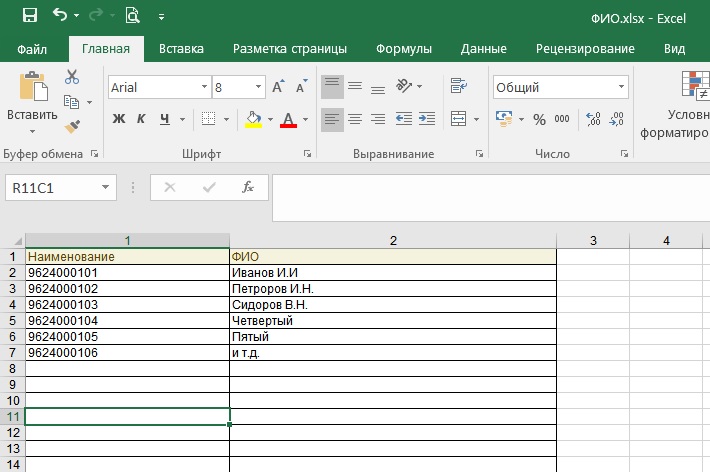Viewport: 710px width, 472px height.
Task: Open Print Preview icon in quick access toolbar
Action: pyautogui.click(x=132, y=16)
